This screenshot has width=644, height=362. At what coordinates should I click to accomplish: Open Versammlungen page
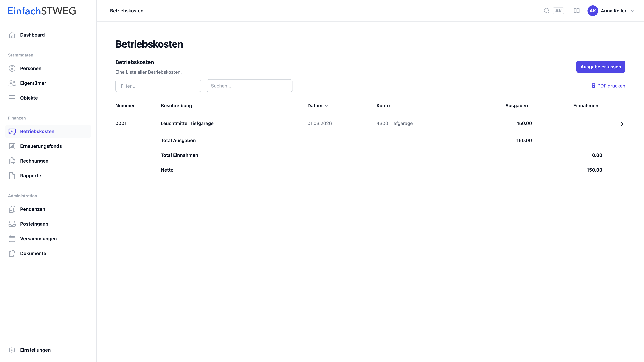48,239
